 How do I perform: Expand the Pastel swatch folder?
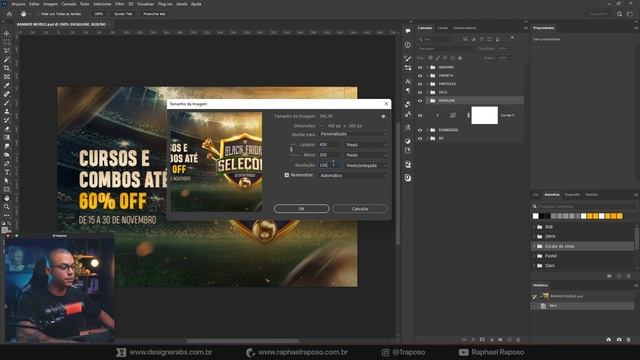coord(534,256)
